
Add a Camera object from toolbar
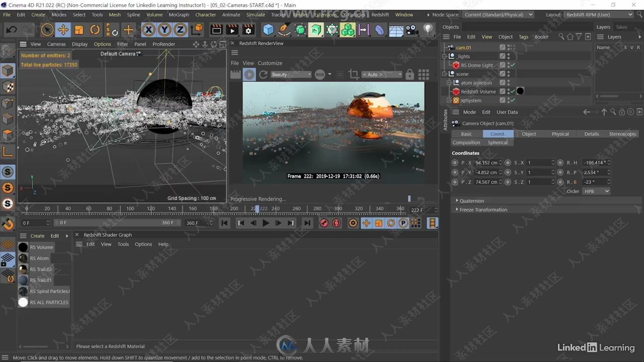[412, 30]
